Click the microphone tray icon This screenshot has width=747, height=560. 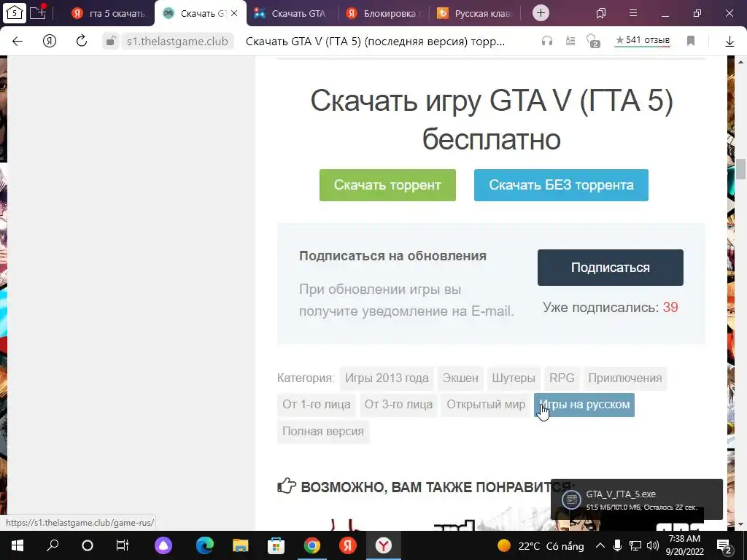tap(617, 545)
